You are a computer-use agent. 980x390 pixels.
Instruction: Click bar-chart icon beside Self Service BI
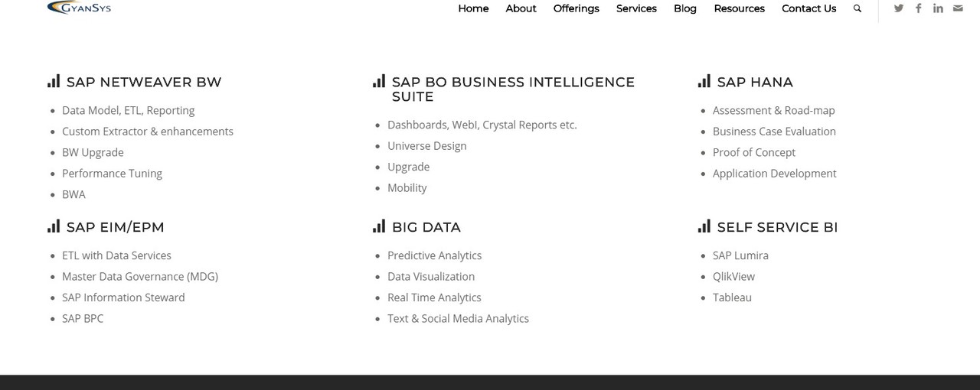(704, 226)
